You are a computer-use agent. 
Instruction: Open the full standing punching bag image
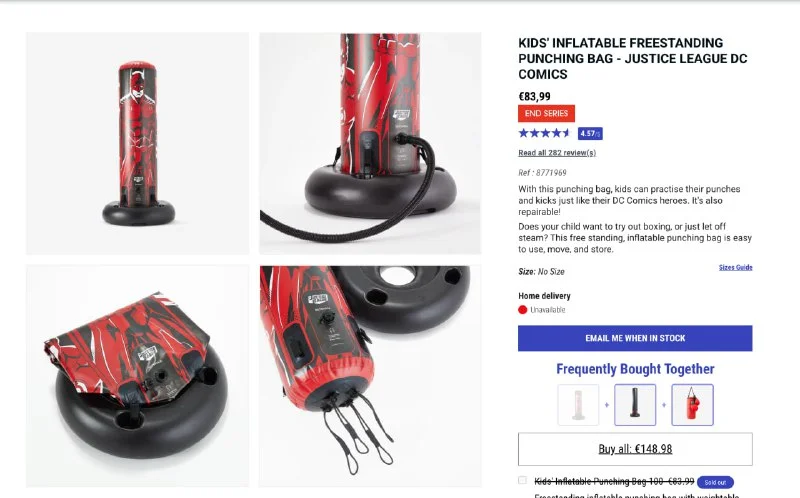138,143
